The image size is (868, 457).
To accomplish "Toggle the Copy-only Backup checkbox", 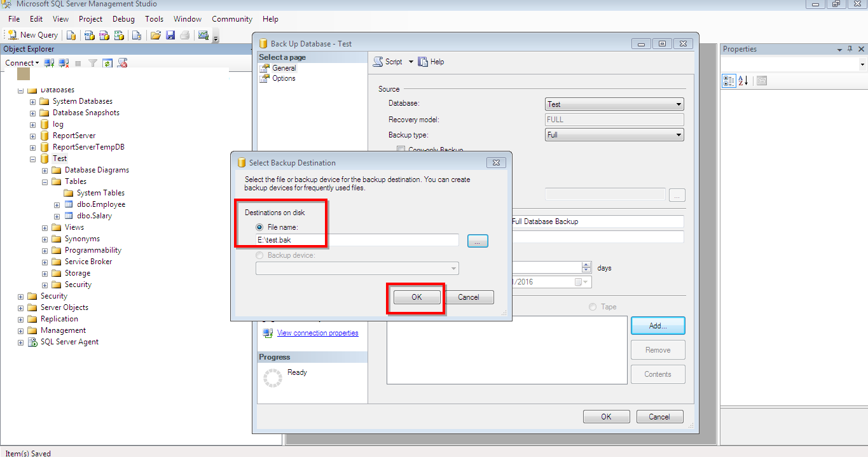I will [x=401, y=150].
